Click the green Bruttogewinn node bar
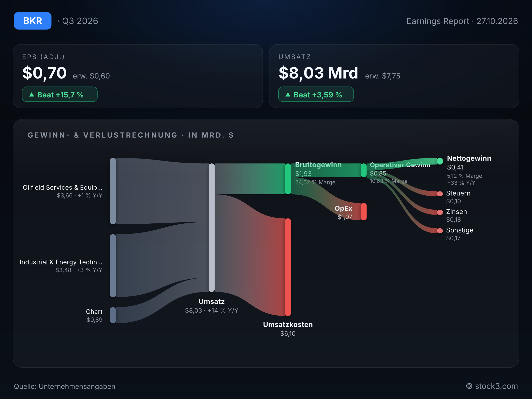 [288, 179]
